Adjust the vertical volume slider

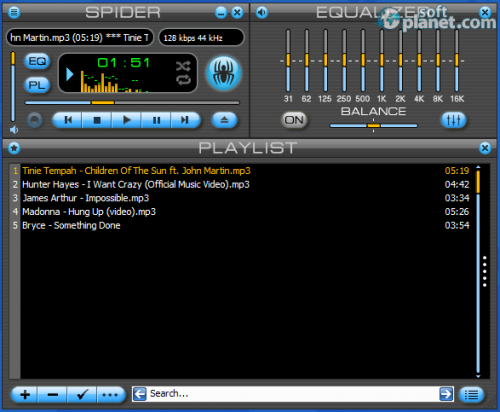coord(13,87)
